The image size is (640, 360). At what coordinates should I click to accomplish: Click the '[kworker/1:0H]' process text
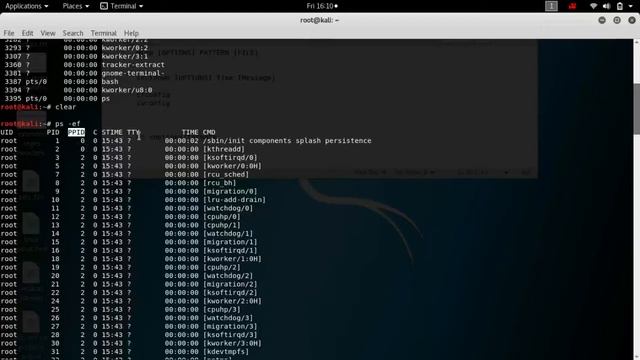coord(232,259)
